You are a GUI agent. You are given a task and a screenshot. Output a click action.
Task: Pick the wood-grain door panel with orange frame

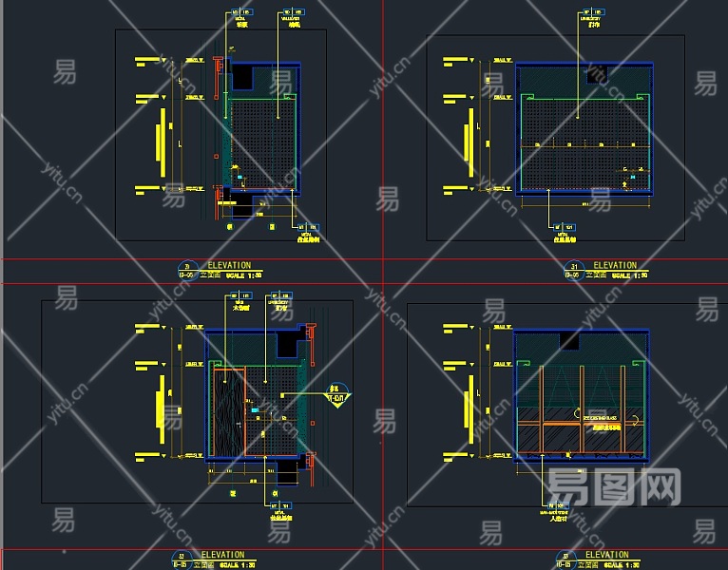pos(229,412)
